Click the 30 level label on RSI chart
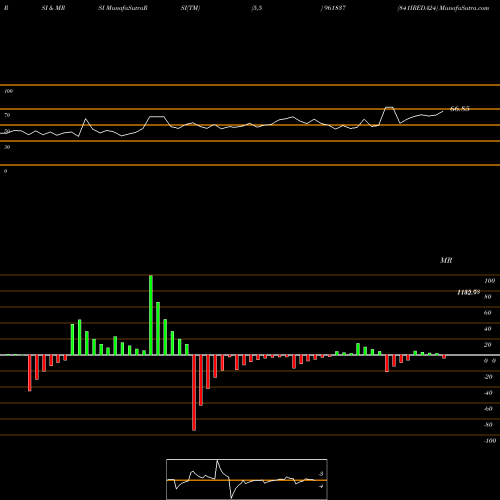500x500 pixels. coord(7,147)
